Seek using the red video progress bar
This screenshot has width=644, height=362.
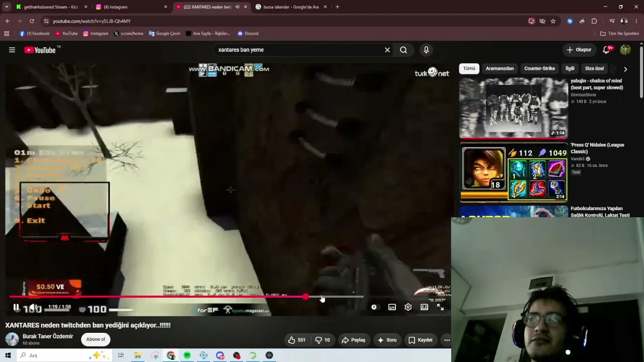(x=186, y=297)
